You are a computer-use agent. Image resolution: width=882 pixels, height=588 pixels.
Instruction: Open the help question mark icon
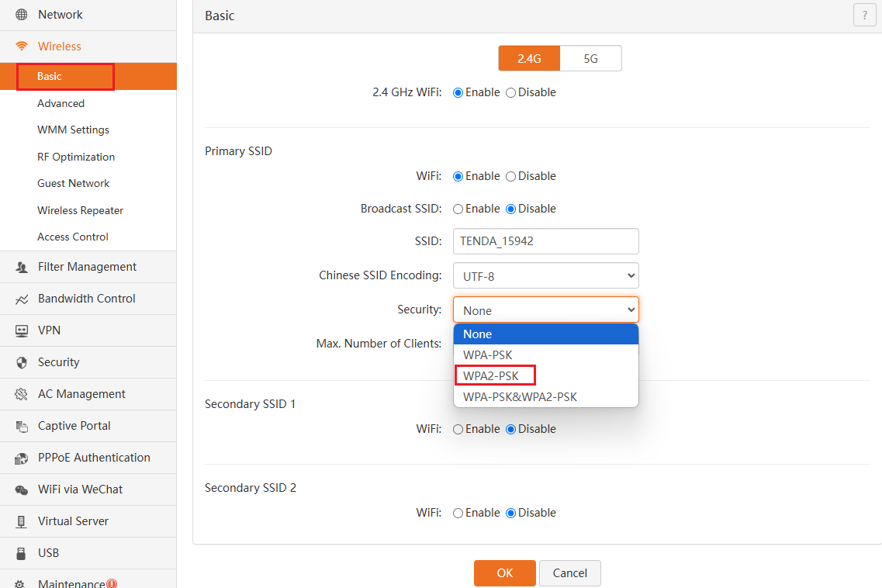[864, 16]
